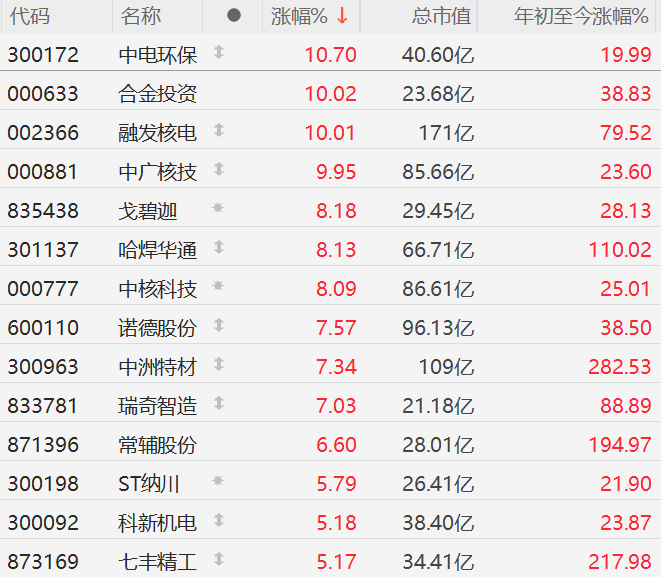661x577 pixels.
Task: Click the 217.98 year-to-date value
Action: [x=620, y=562]
